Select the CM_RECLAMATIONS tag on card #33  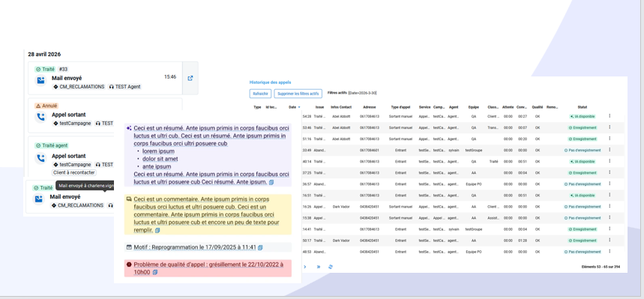(79, 87)
